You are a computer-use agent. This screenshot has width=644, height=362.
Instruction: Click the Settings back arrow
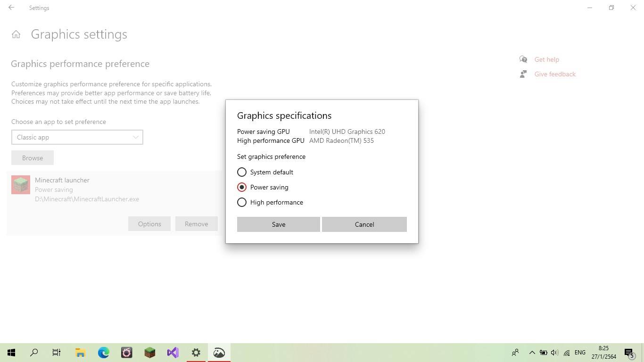(11, 8)
